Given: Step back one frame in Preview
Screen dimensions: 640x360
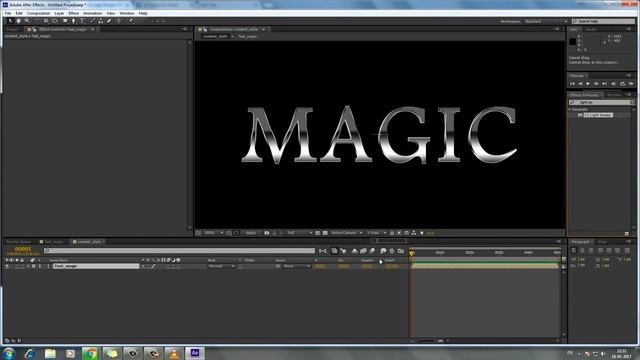Looking at the screenshot, I should tap(580, 84).
